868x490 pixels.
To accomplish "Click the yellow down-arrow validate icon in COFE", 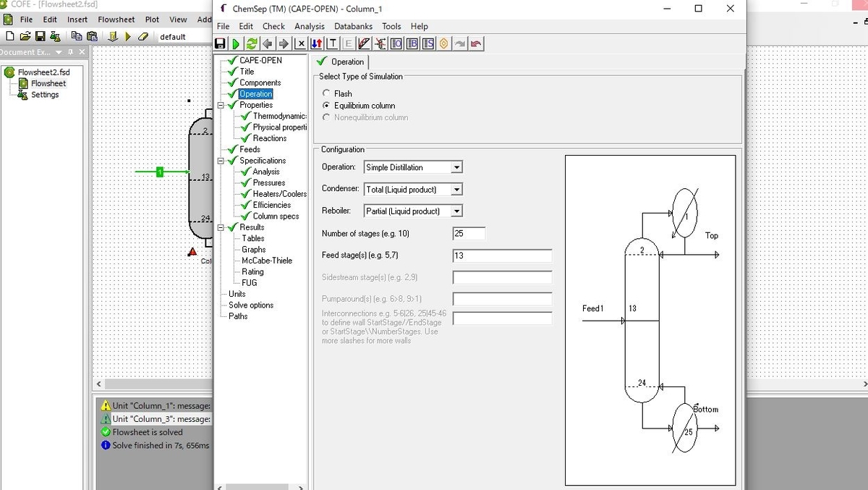I will (113, 37).
